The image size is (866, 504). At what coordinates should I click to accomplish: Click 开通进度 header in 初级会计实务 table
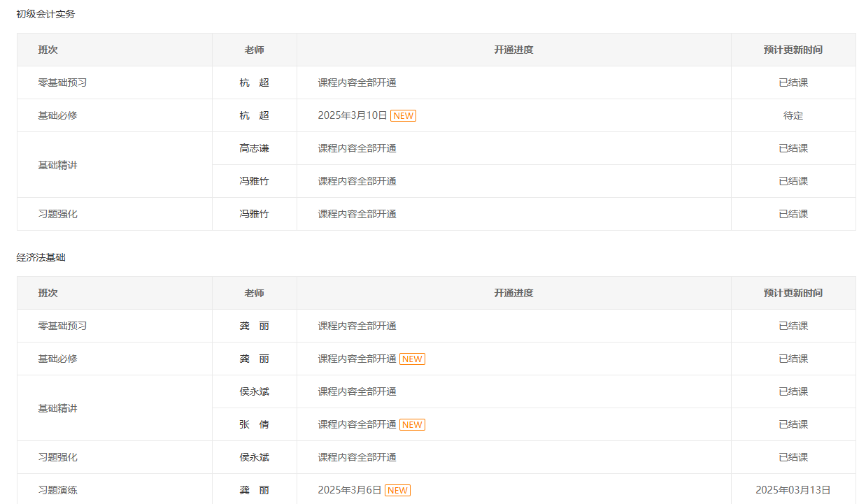[x=513, y=50]
